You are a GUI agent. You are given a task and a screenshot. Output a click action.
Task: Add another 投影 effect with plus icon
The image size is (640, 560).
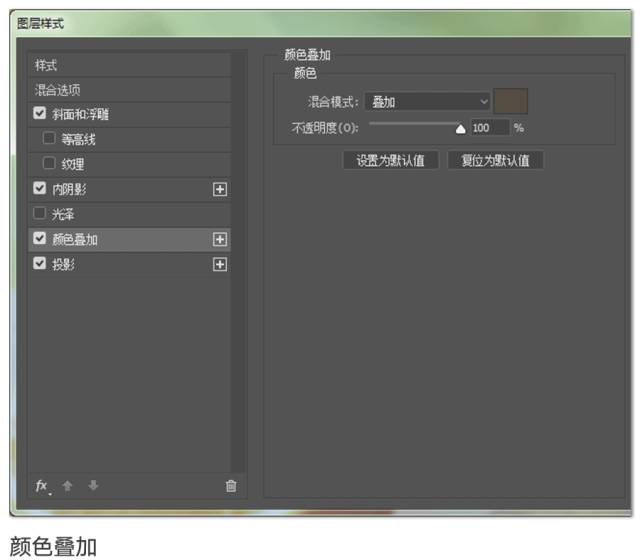[x=220, y=264]
